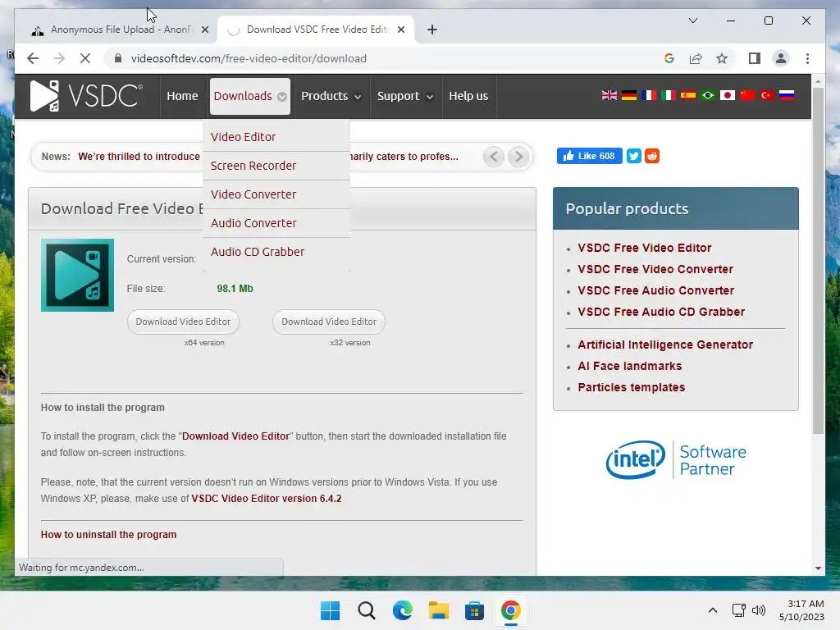Open How to uninstall the program link
The height and width of the screenshot is (630, 840).
pyautogui.click(x=108, y=535)
